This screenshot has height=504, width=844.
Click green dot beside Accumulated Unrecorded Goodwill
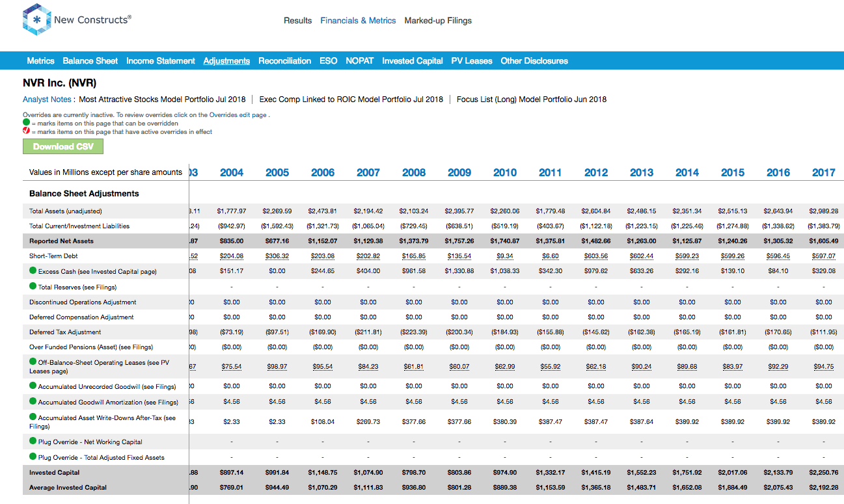tap(33, 386)
